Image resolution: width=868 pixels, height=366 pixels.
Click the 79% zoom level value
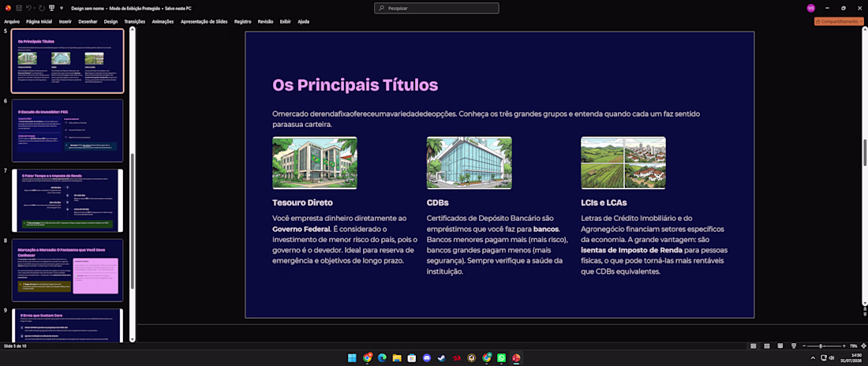point(853,346)
